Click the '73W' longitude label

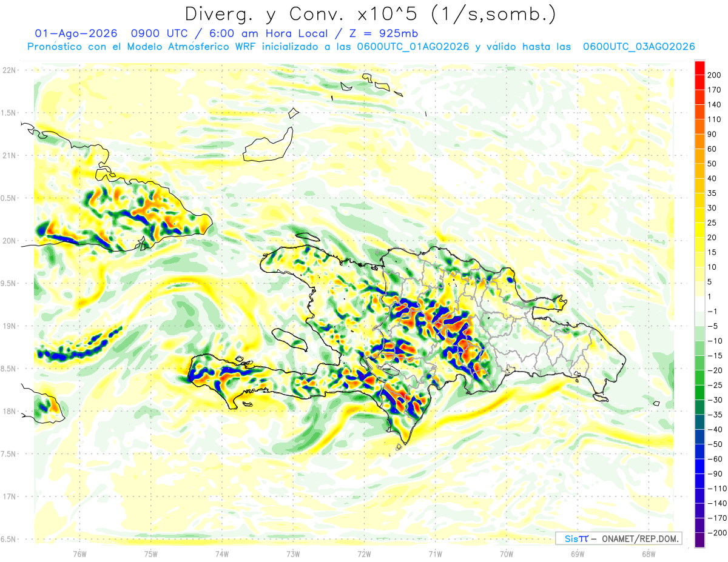293,554
